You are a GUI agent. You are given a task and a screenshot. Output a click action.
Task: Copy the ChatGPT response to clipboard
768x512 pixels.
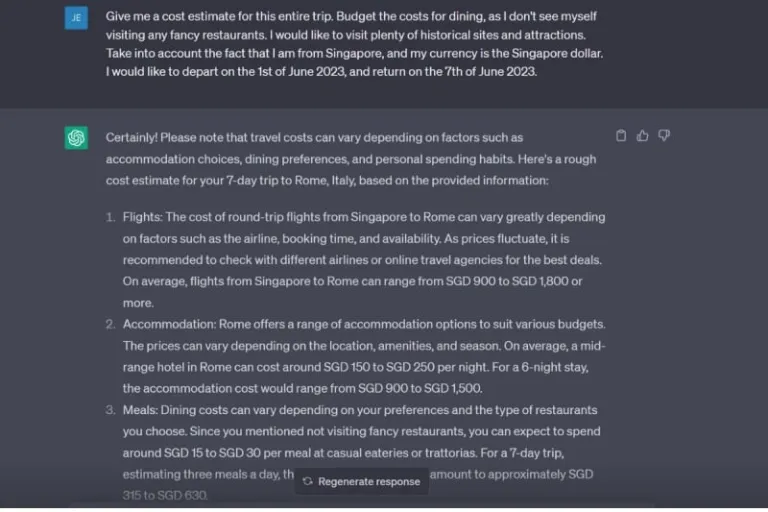[x=621, y=136]
